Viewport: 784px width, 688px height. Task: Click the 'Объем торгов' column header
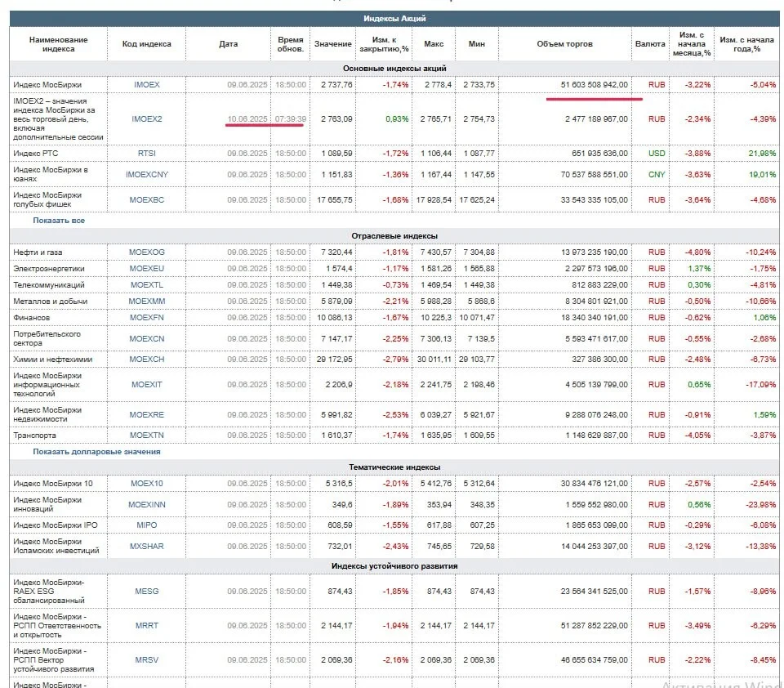click(x=564, y=44)
